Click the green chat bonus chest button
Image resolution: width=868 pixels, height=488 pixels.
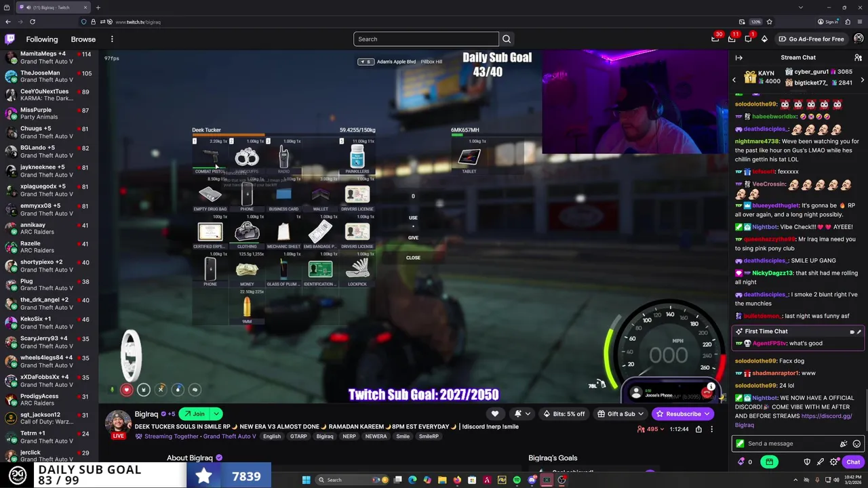tap(770, 462)
